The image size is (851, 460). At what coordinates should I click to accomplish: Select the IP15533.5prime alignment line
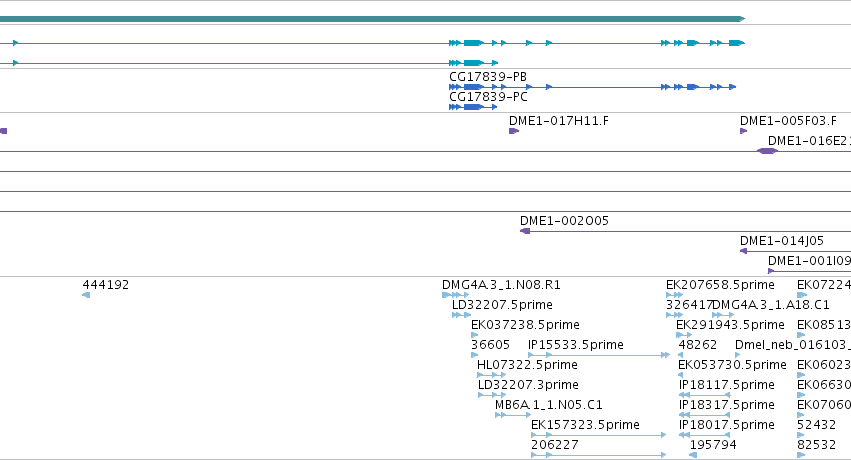(x=599, y=355)
